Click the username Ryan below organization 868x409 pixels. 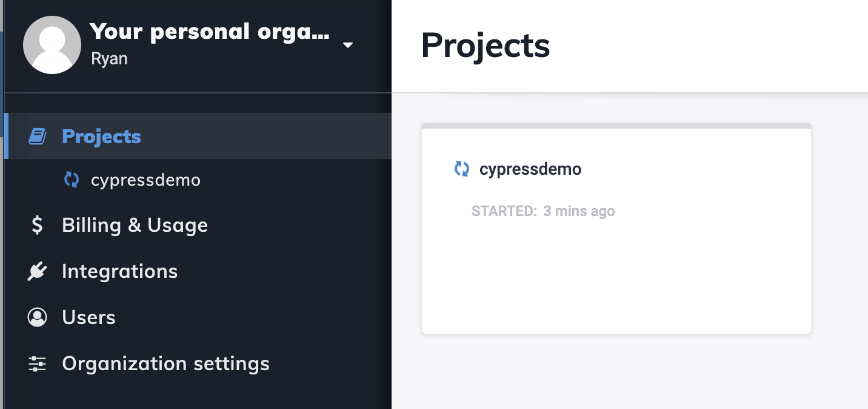(x=109, y=59)
